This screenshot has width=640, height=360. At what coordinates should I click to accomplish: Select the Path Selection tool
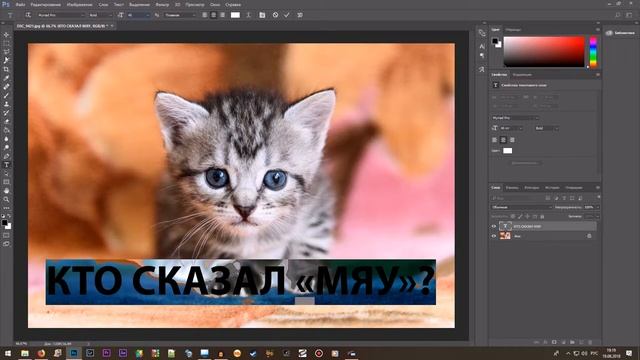click(x=6, y=173)
